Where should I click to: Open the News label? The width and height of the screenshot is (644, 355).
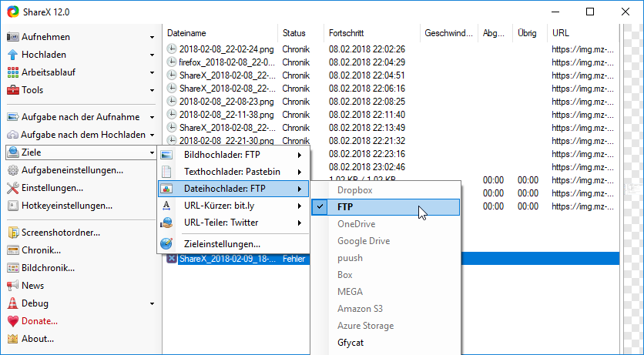(x=33, y=286)
